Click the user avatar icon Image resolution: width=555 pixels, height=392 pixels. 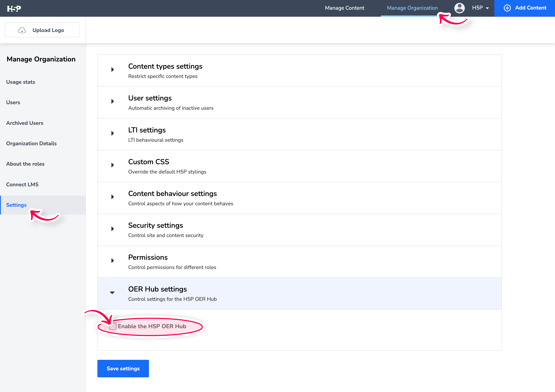459,8
